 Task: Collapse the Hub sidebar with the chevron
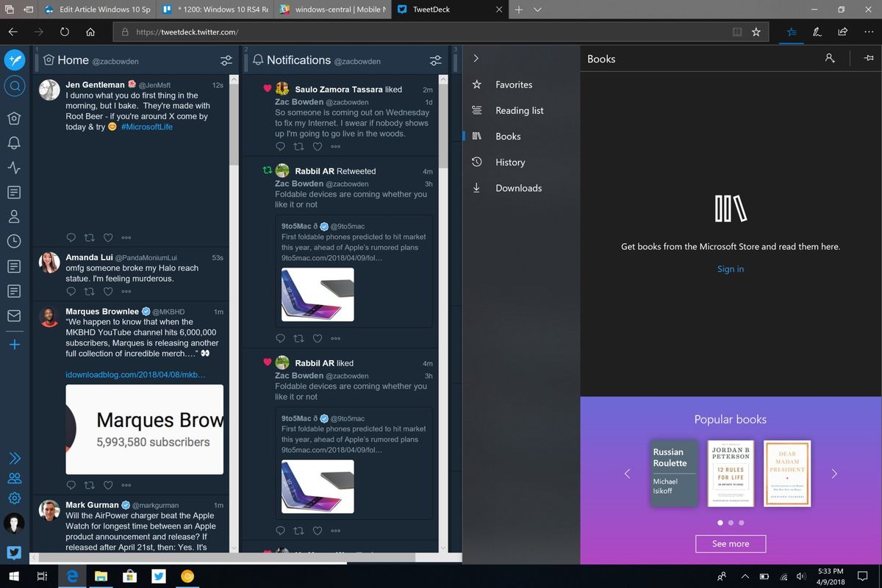coord(476,58)
